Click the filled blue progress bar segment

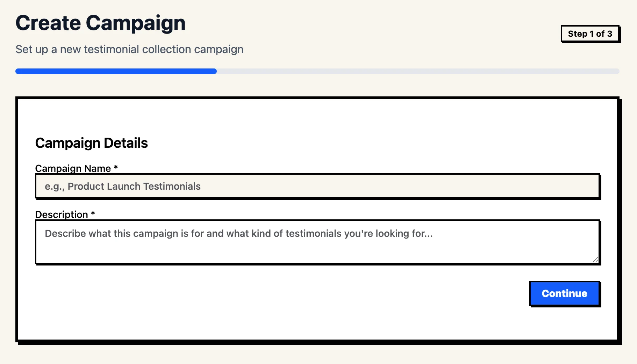tap(116, 71)
